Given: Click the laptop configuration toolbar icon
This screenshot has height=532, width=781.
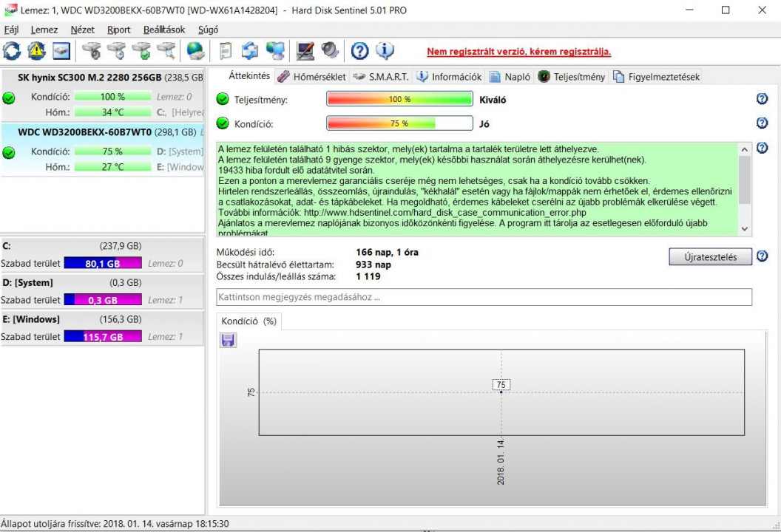Looking at the screenshot, I should (305, 50).
